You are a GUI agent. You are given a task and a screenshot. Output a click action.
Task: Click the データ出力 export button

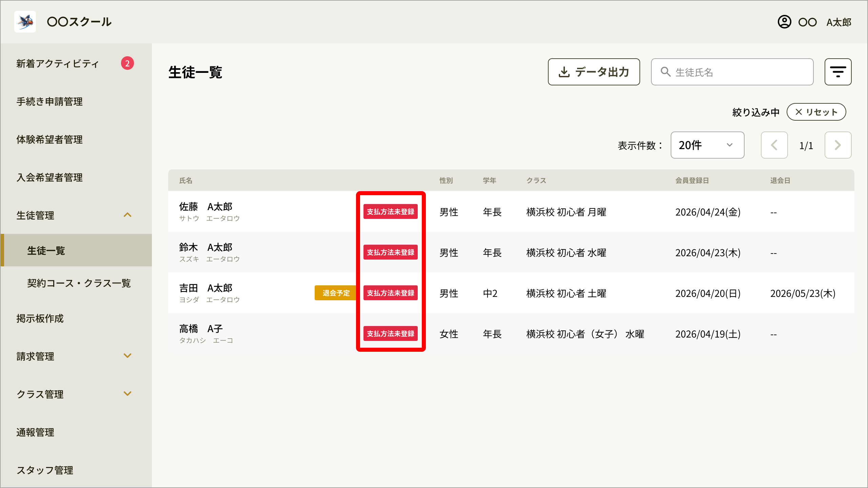594,72
